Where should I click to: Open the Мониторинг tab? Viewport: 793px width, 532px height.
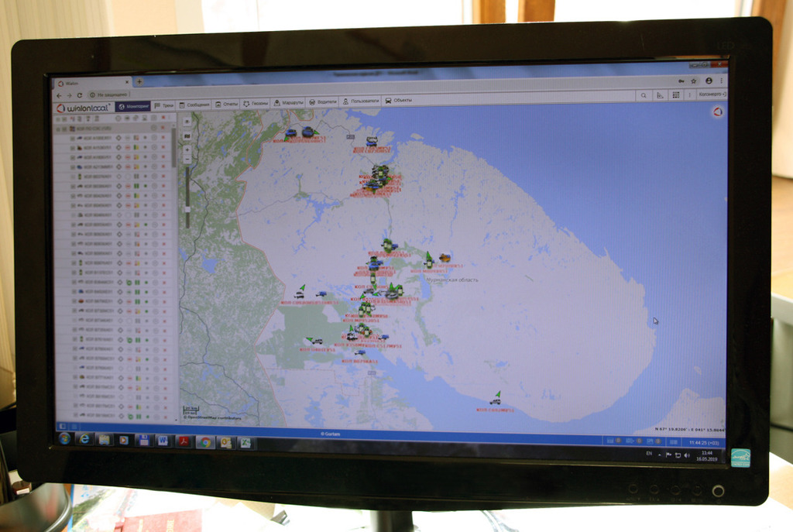(x=133, y=106)
